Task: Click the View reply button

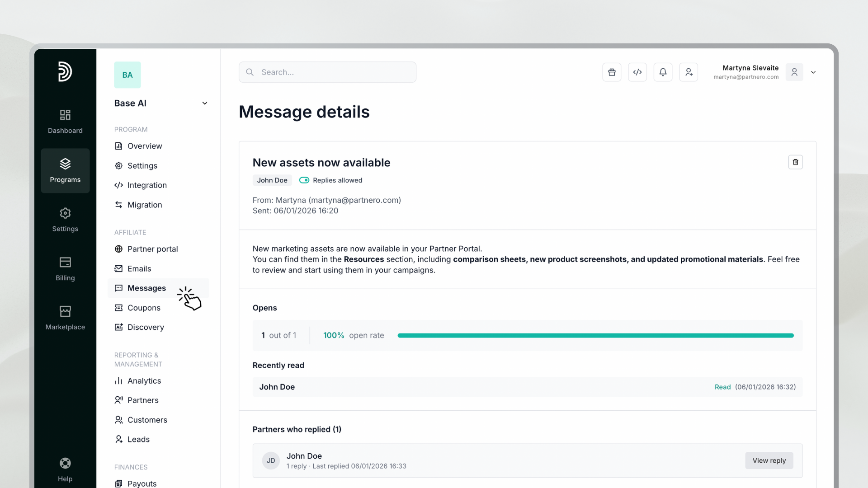Action: tap(769, 460)
